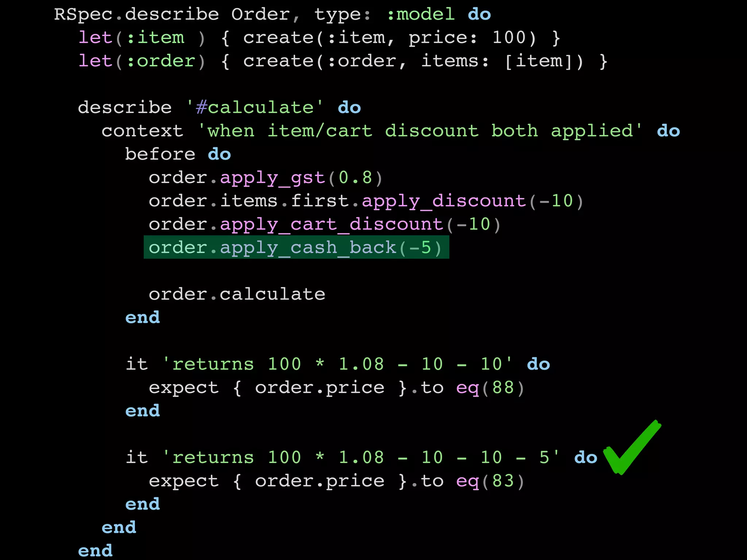Click the 'order.calculate' line

point(237,294)
